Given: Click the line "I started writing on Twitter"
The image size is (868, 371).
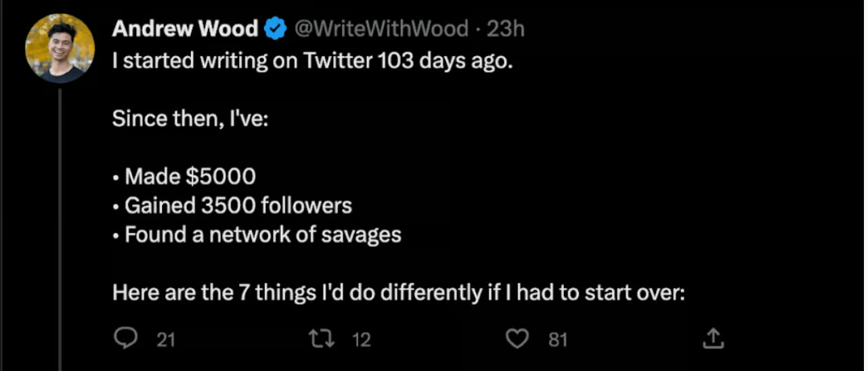Looking at the screenshot, I should tap(242, 61).
